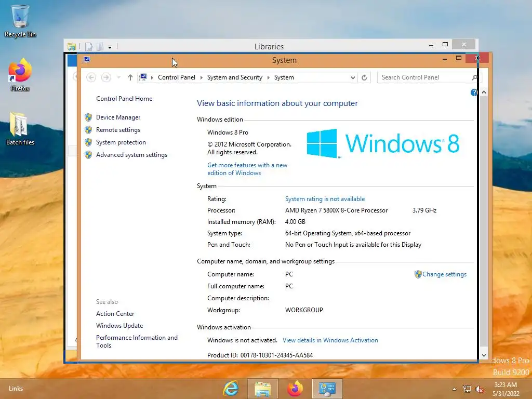This screenshot has height=399, width=532.
Task: Click WORKGROUP value text
Action: tap(304, 310)
